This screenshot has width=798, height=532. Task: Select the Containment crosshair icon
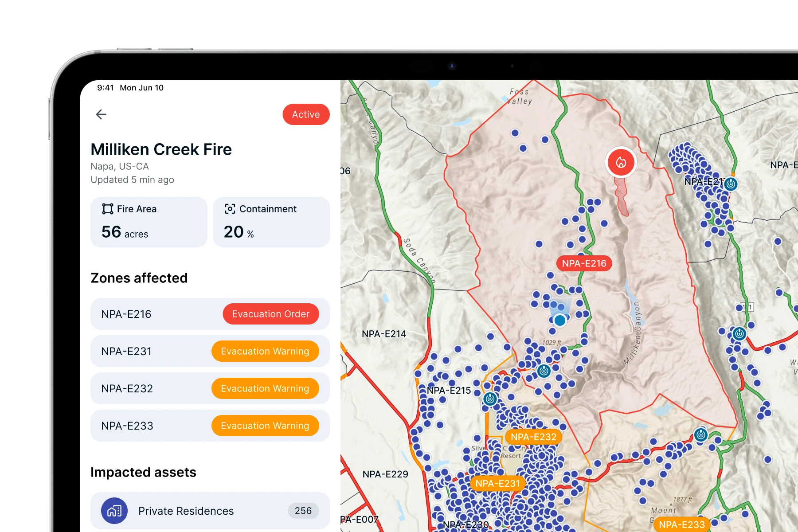pyautogui.click(x=231, y=208)
